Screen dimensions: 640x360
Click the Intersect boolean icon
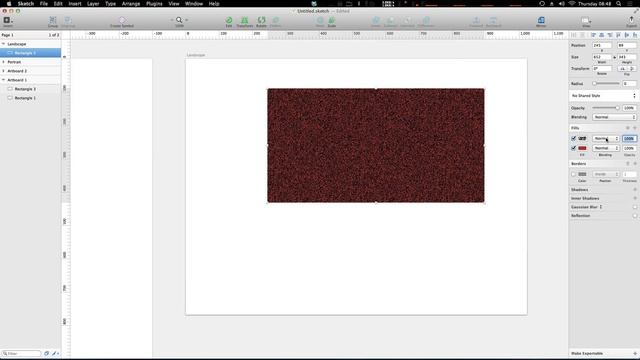coord(407,20)
